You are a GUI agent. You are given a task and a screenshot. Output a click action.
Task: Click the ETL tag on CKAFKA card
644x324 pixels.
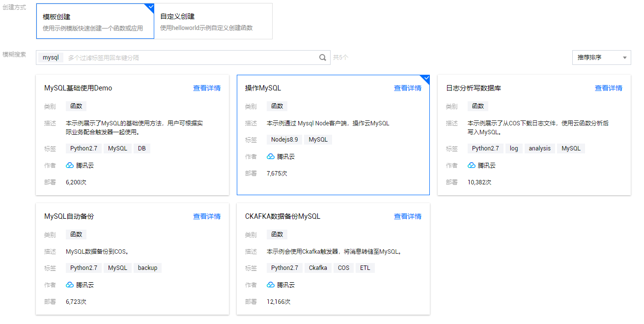point(365,268)
